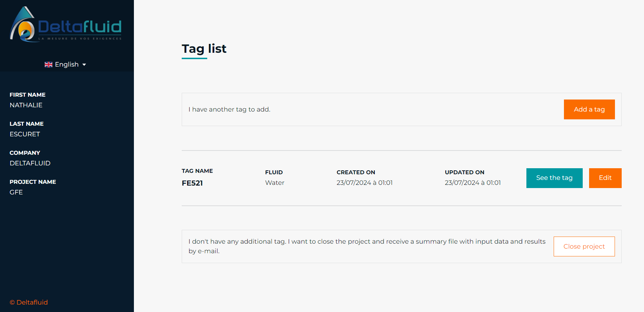This screenshot has width=644, height=312.
Task: Click the NATHALIE first name value
Action: (26, 105)
